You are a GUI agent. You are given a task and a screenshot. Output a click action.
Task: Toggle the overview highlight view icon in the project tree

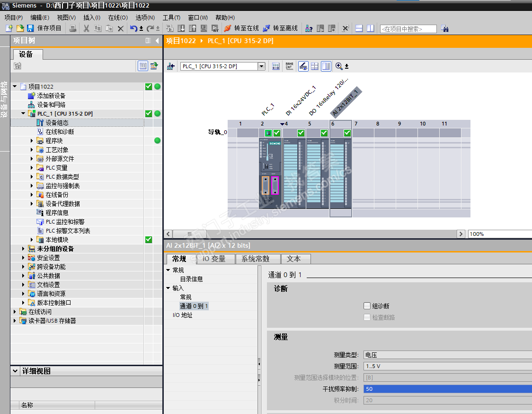click(143, 66)
